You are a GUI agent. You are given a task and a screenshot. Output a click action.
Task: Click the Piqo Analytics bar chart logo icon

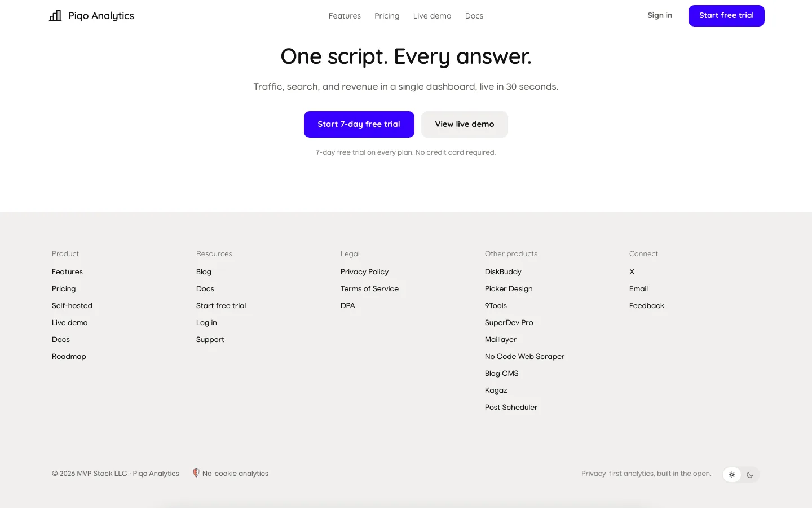pyautogui.click(x=55, y=16)
